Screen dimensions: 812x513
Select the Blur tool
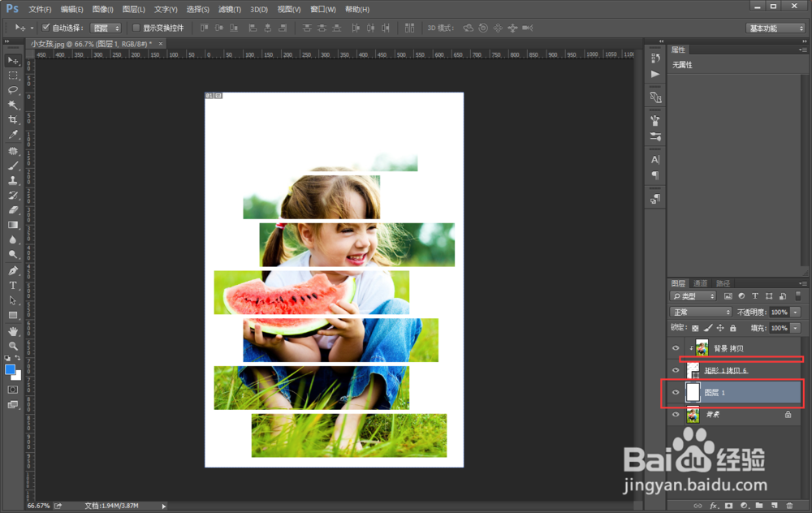pyautogui.click(x=13, y=239)
